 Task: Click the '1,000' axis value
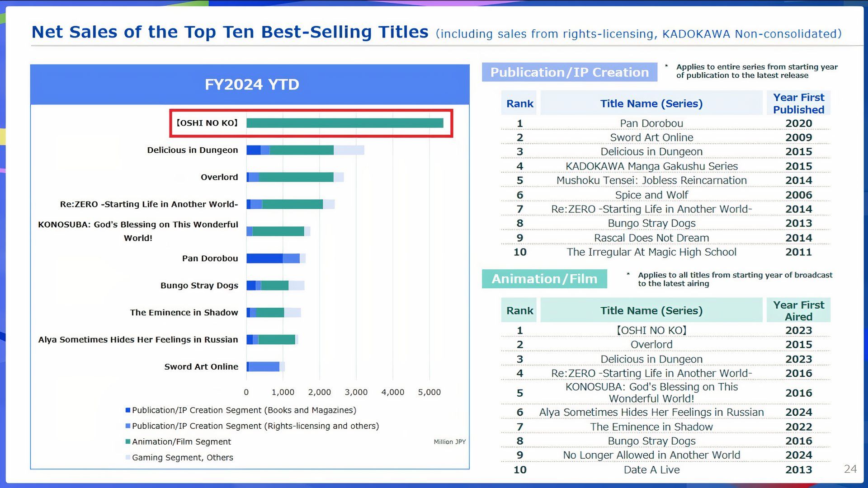283,392
